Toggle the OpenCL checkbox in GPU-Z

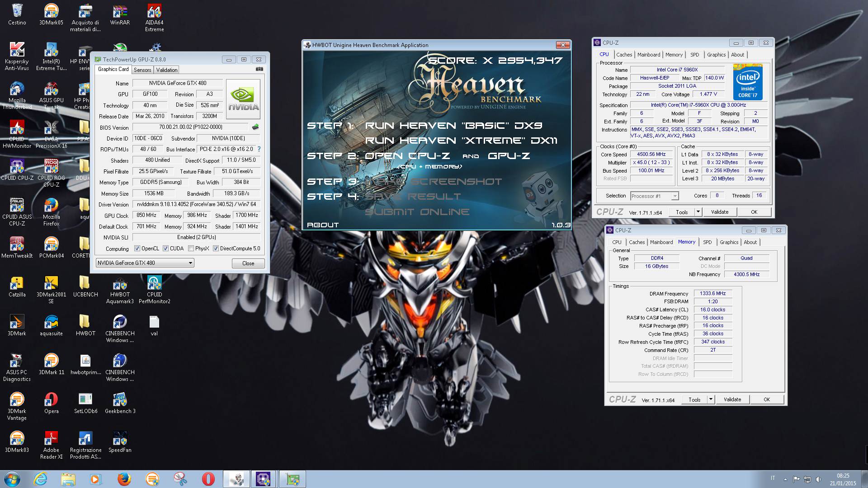coord(137,249)
